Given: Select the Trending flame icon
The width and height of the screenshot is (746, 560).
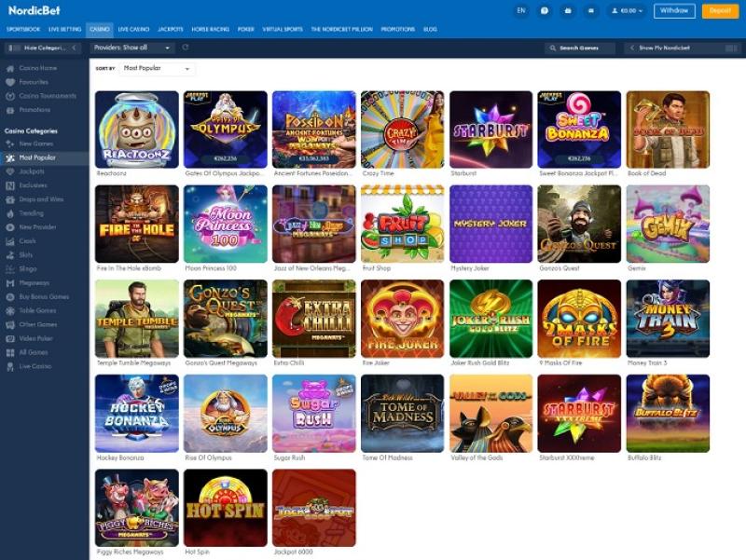Looking at the screenshot, I should (10, 213).
